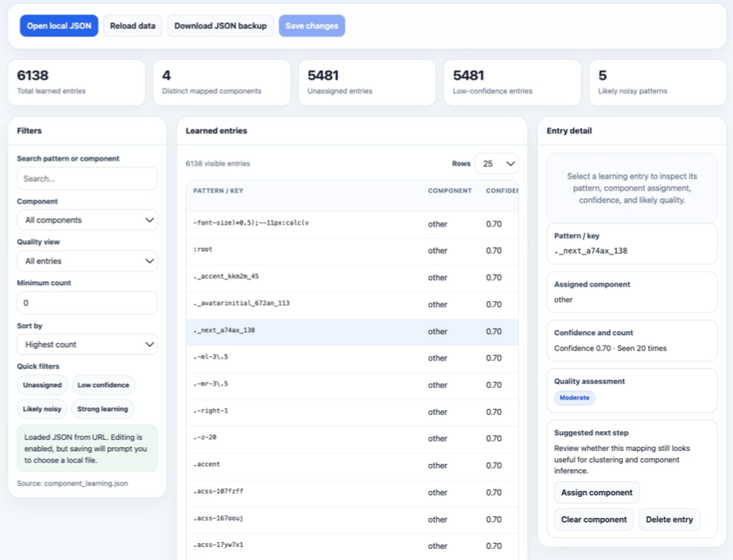This screenshot has width=733, height=560.
Task: Click the Open local JSON button
Action: click(59, 26)
